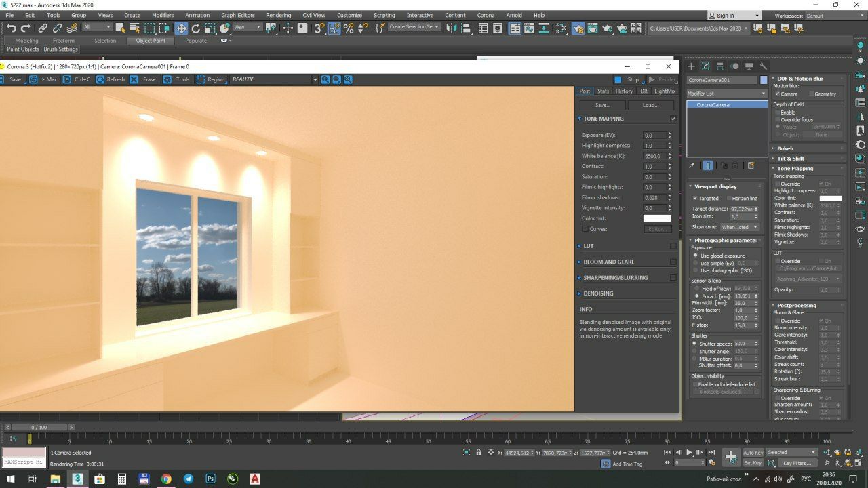Enable the LUT checkbox in VFB

pyautogui.click(x=673, y=246)
